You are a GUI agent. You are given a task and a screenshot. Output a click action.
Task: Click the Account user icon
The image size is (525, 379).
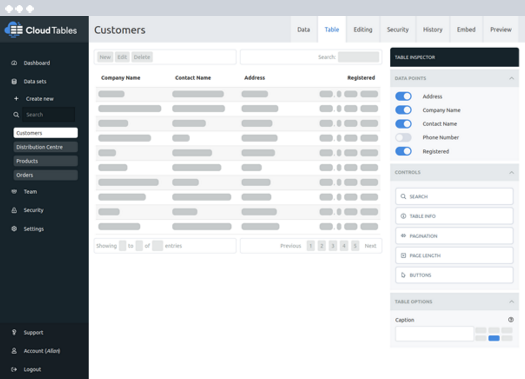click(14, 351)
